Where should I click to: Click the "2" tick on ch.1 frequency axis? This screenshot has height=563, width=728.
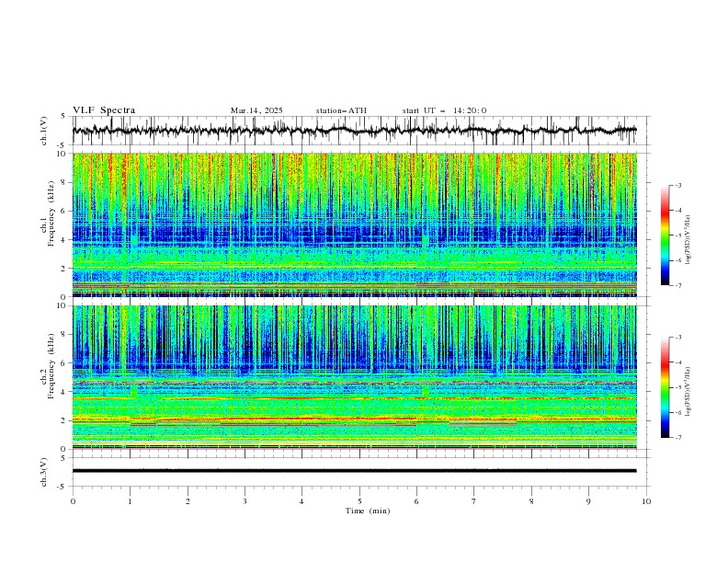(63, 269)
